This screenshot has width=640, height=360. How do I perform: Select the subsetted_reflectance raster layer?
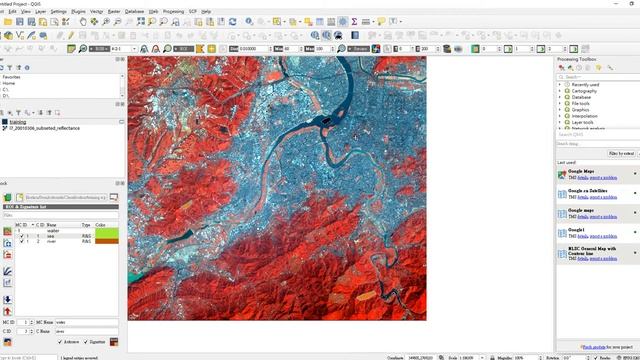pyautogui.click(x=44, y=128)
